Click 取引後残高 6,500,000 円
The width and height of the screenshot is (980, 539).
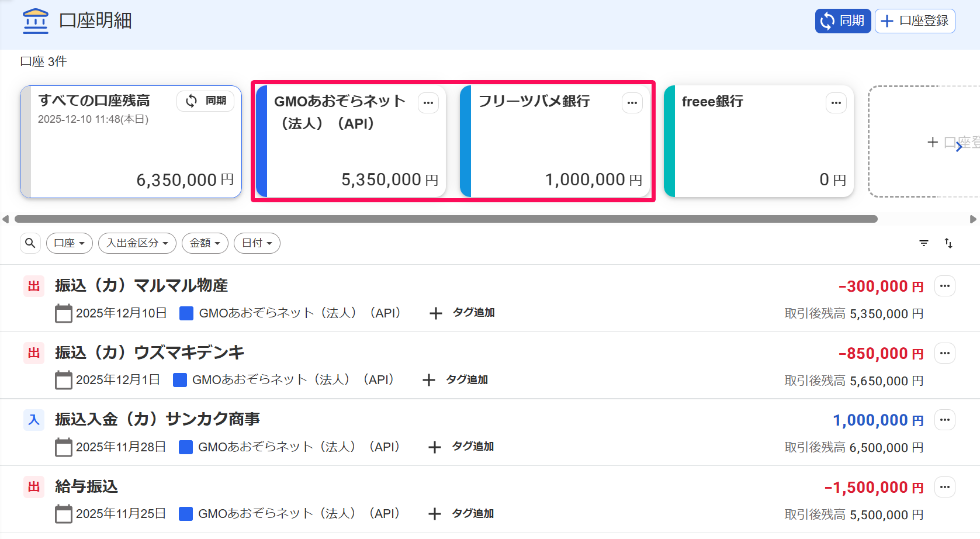click(854, 448)
